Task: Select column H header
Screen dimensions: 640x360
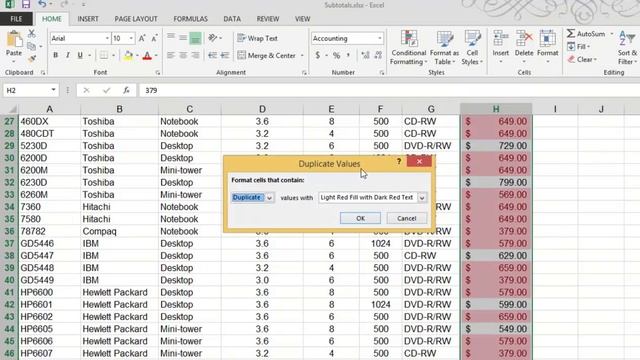Action: 496,109
